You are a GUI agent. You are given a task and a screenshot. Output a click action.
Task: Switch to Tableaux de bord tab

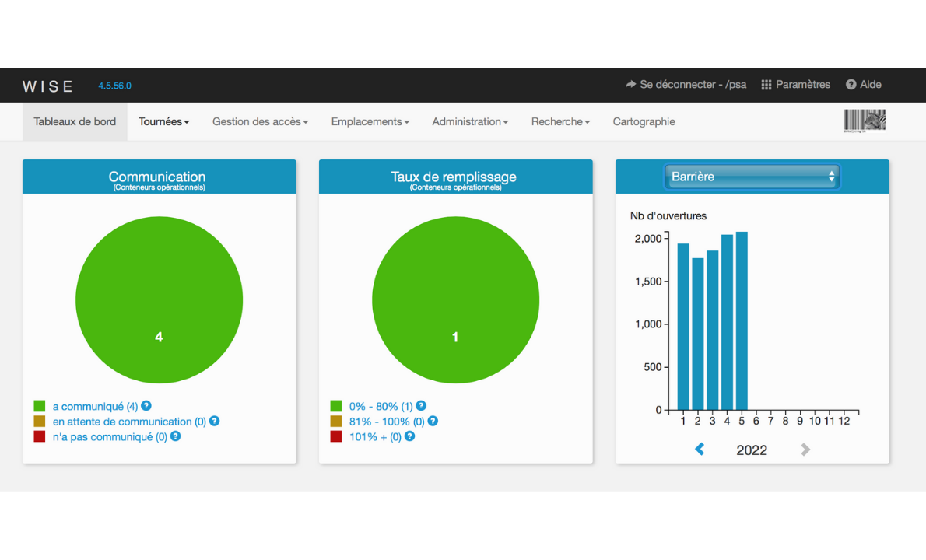pyautogui.click(x=75, y=122)
